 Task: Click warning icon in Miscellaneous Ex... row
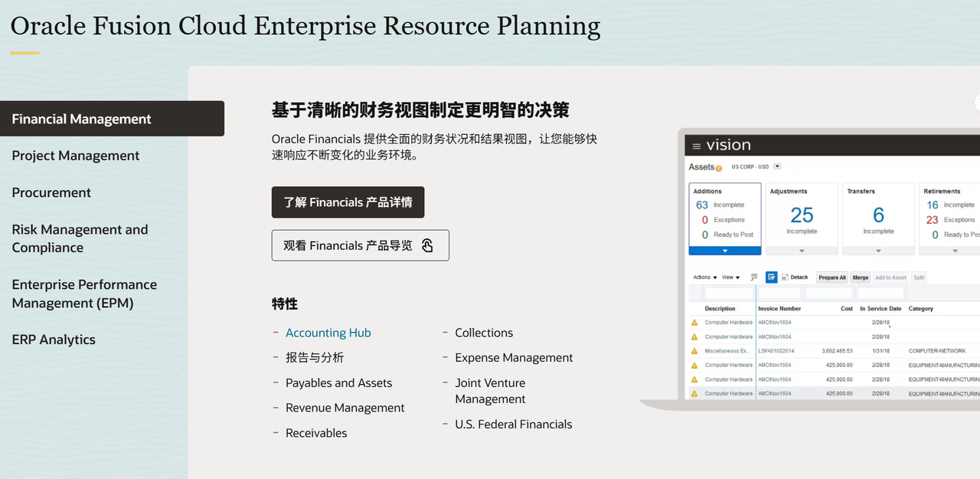pos(694,351)
